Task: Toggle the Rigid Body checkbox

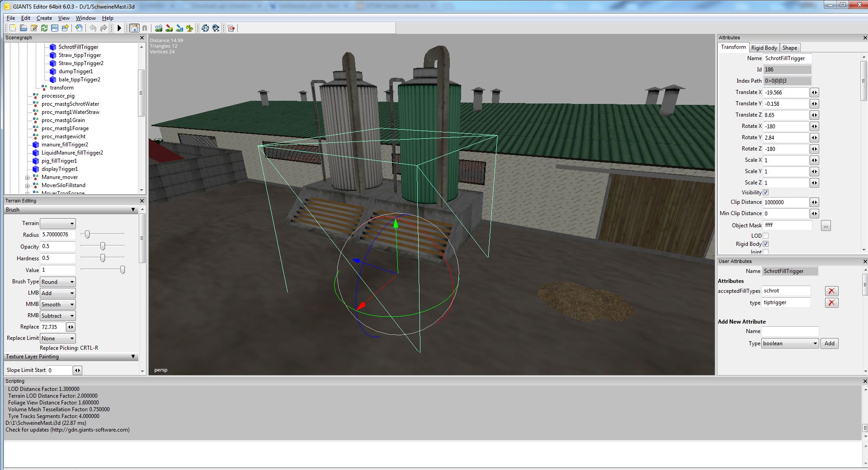Action: (x=766, y=244)
